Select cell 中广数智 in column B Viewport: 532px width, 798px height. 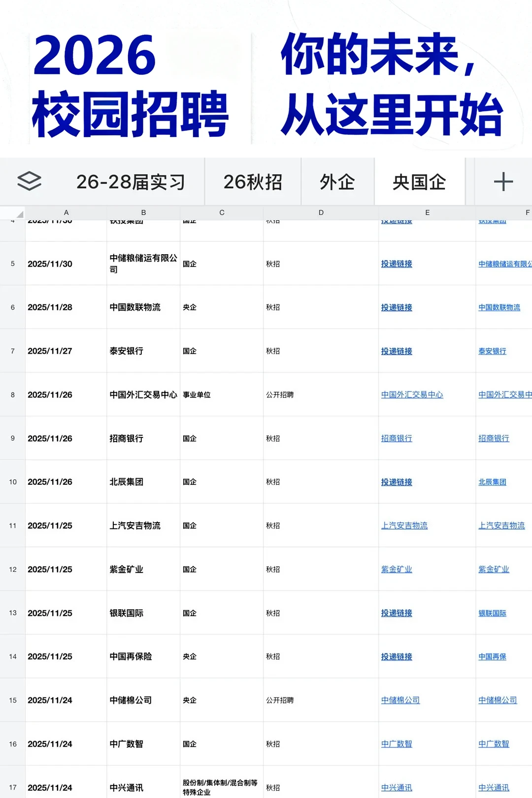pos(143,744)
